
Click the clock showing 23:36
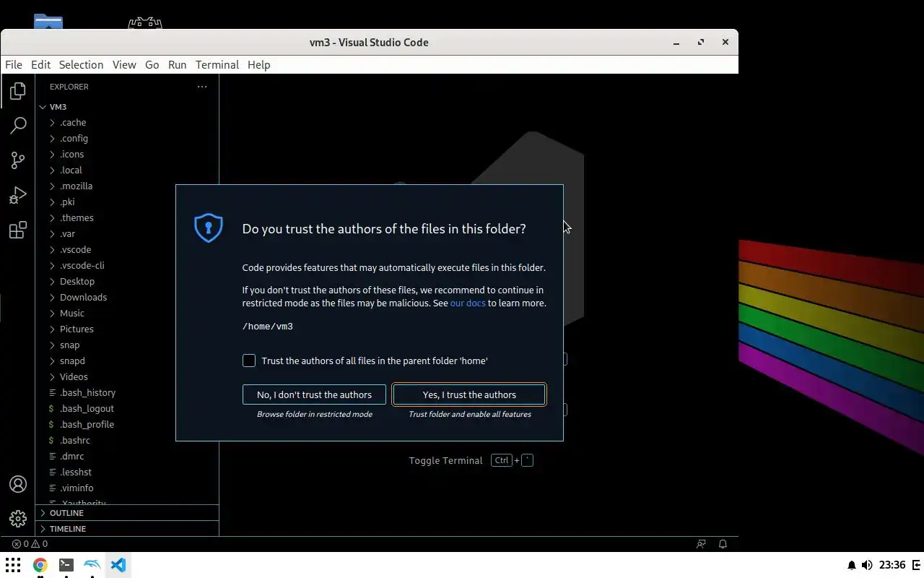coord(893,565)
